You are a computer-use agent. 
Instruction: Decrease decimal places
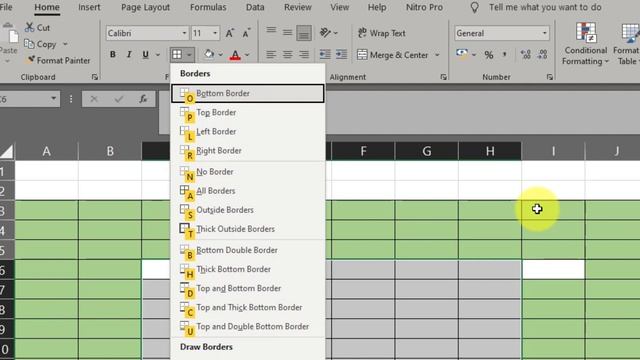[542, 55]
